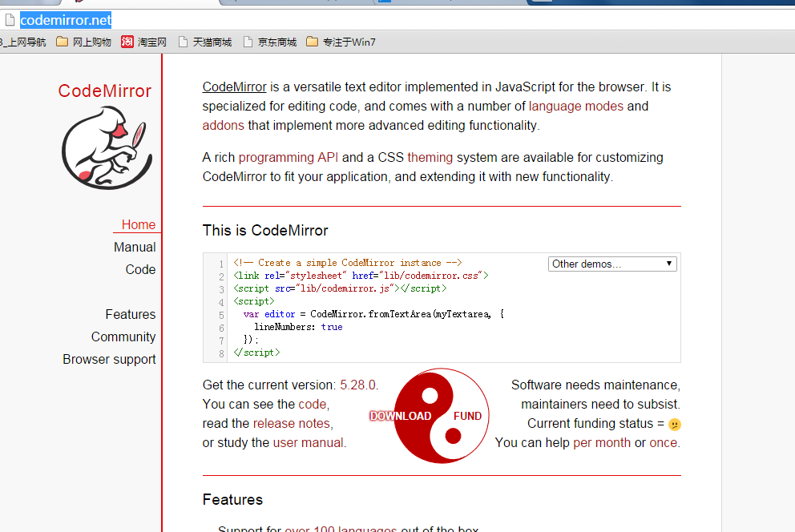795x532 pixels.
Task: Click line number 1 in editor gutter
Action: (x=221, y=264)
